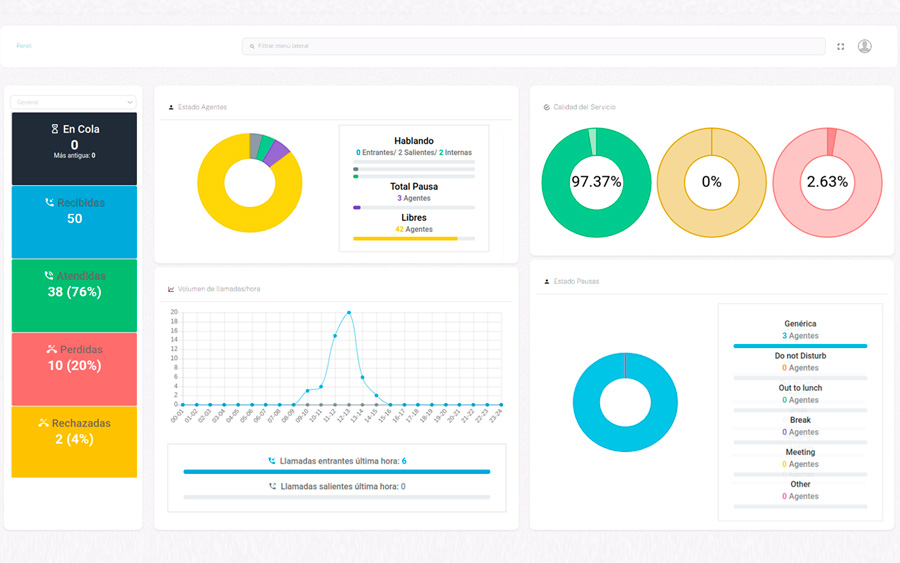Click the blue Llamadas entrantes progress bar

coord(337,472)
